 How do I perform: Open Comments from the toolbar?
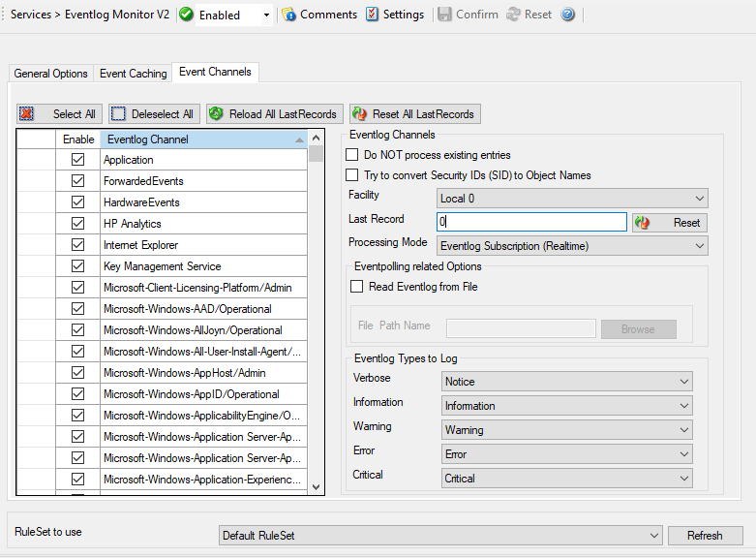pos(319,15)
